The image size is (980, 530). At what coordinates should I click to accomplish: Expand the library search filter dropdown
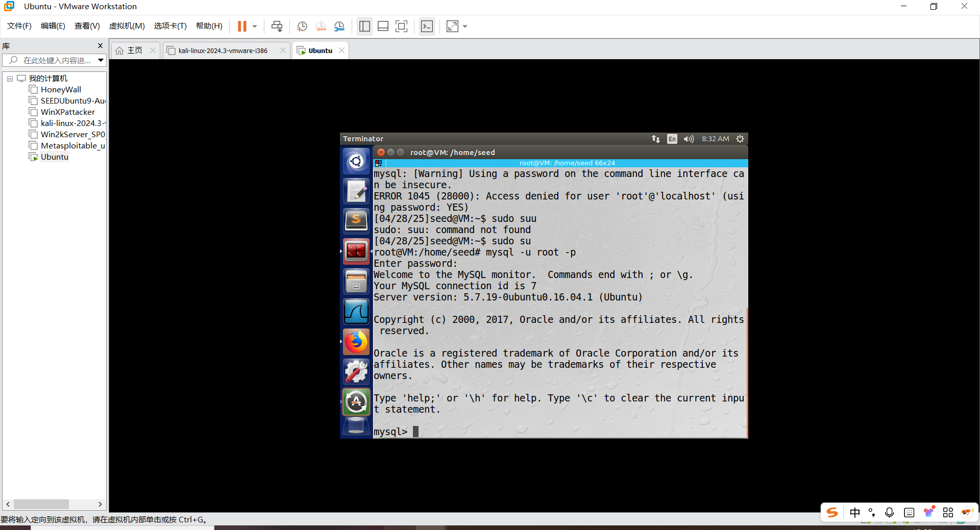[101, 60]
